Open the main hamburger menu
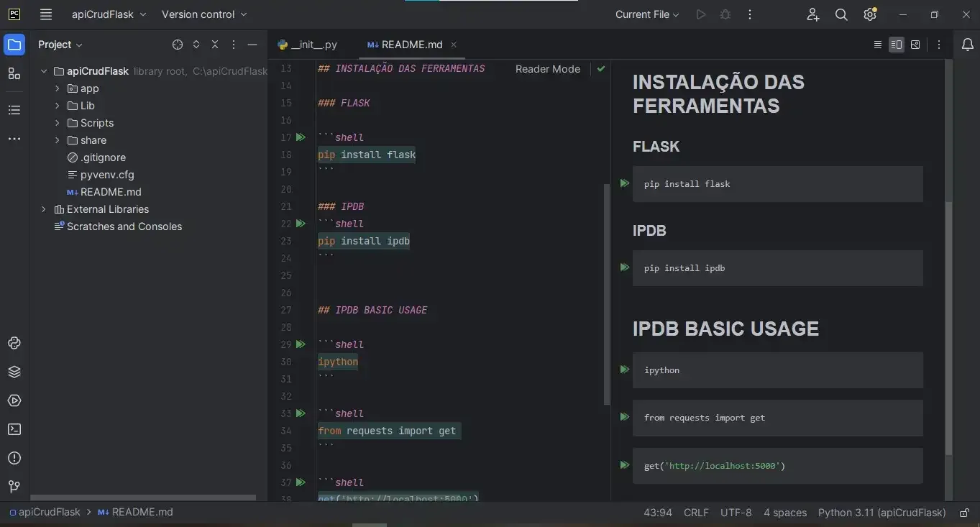The width and height of the screenshot is (980, 527). 46,14
